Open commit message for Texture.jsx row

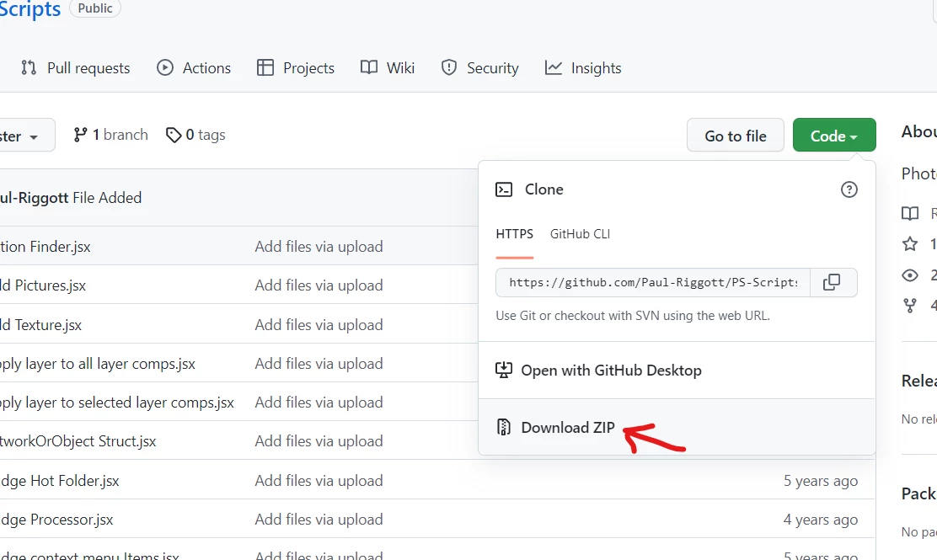pyautogui.click(x=319, y=325)
